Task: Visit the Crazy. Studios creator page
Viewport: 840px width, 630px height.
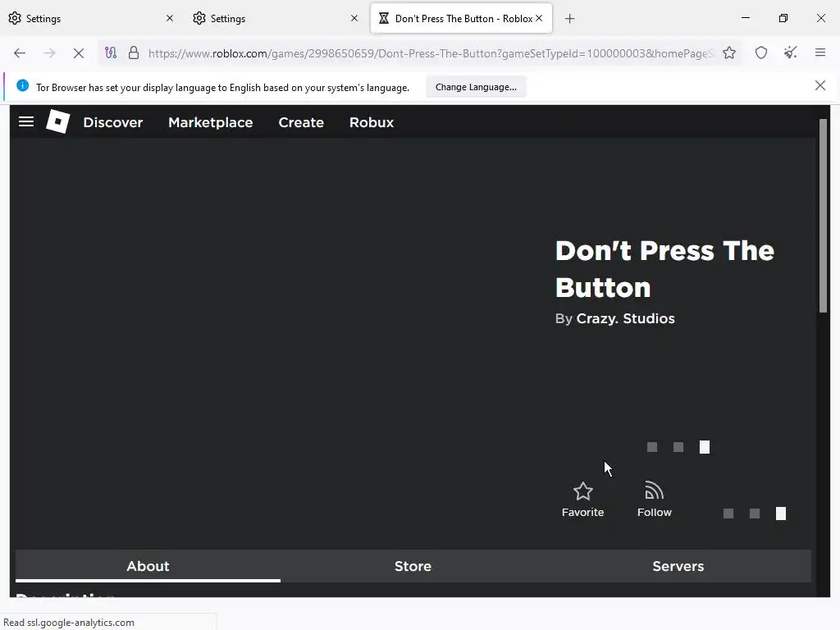Action: (626, 319)
